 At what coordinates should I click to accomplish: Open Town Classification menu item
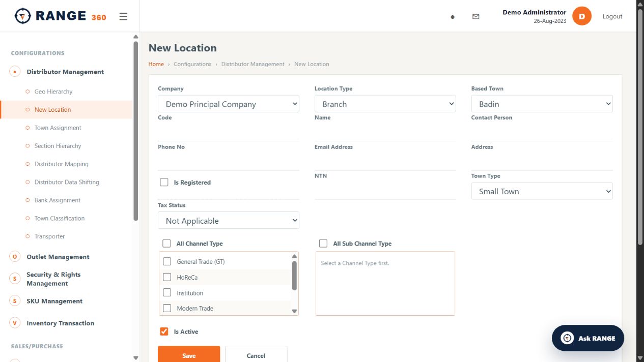click(x=60, y=218)
